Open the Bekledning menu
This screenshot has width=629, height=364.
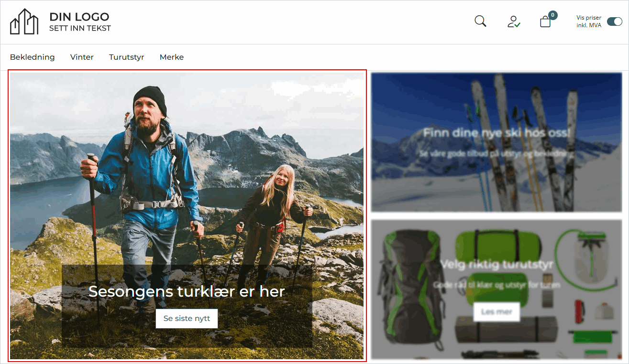[33, 57]
